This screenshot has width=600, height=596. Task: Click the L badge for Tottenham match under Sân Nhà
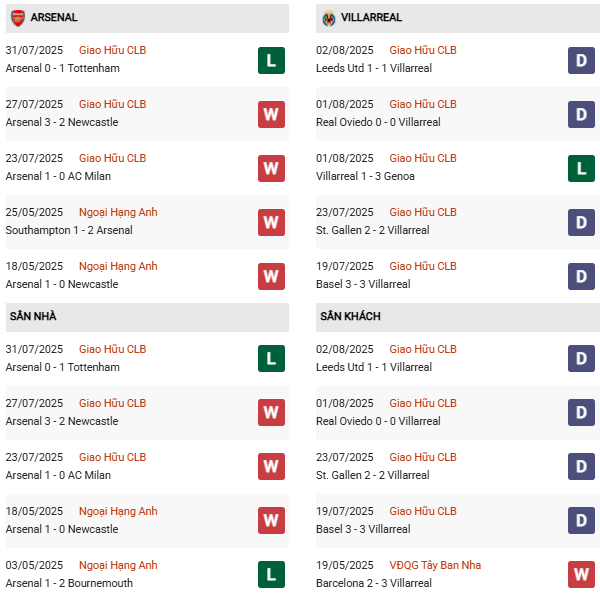271,359
